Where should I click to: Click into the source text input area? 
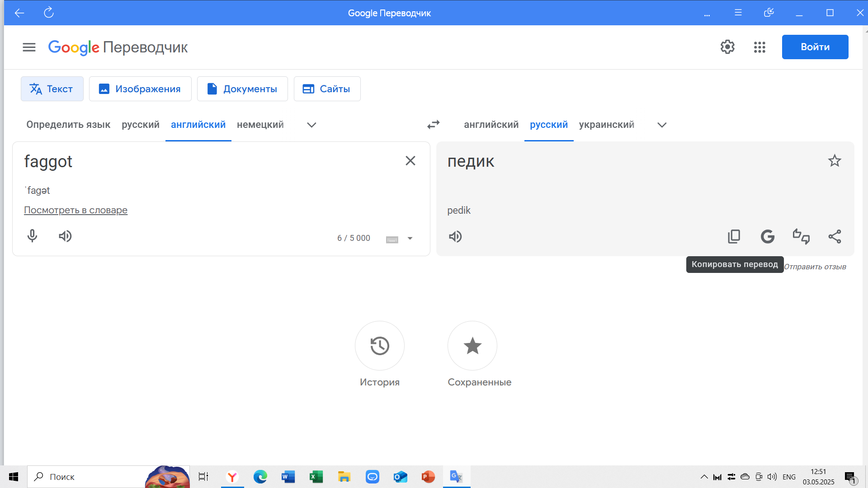(208, 161)
